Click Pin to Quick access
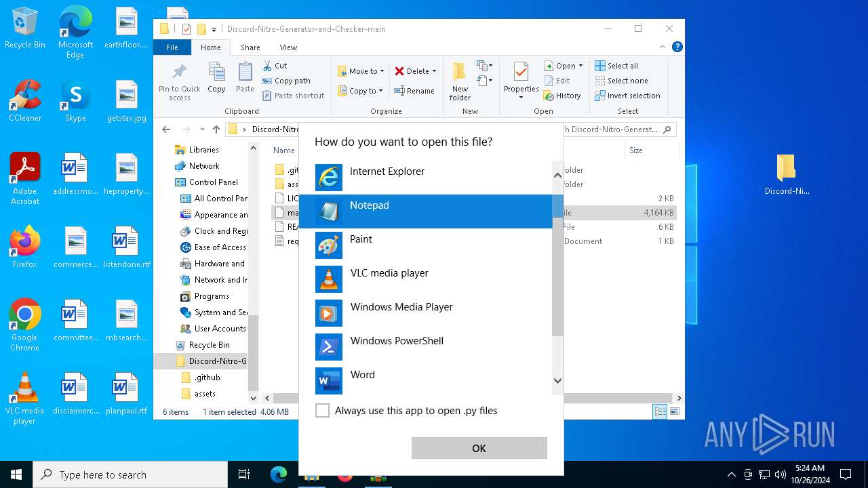Screen dimensions: 868x488 (x=180, y=82)
